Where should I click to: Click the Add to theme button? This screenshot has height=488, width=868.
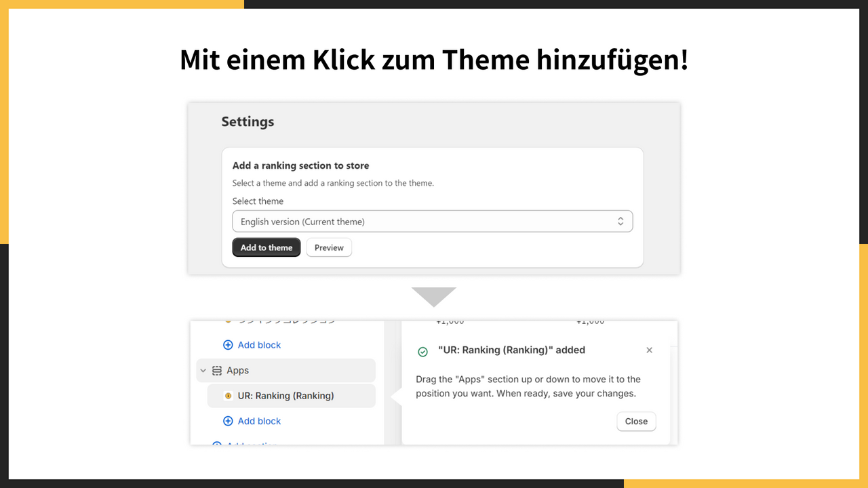(267, 247)
